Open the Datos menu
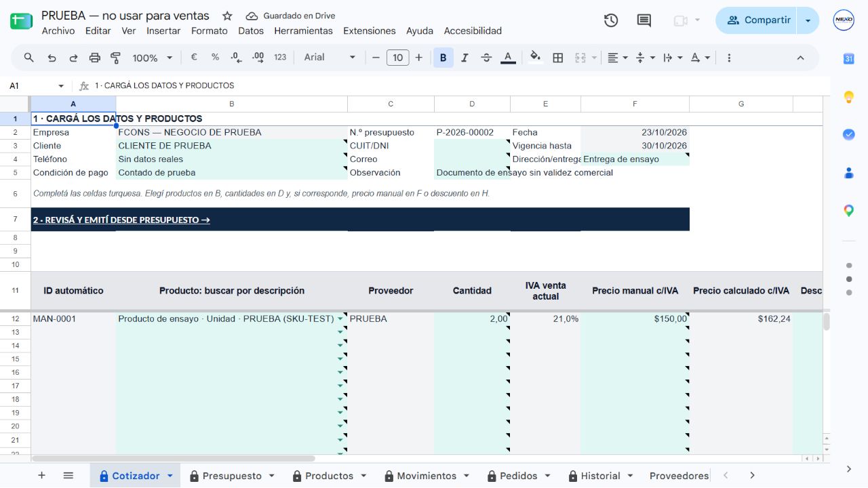This screenshot has width=868, height=488. pos(251,30)
